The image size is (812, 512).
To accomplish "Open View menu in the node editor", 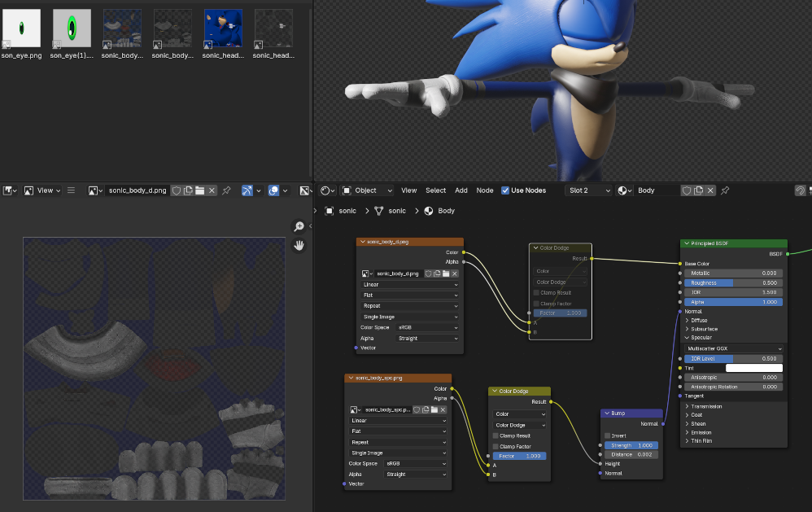I will point(408,190).
